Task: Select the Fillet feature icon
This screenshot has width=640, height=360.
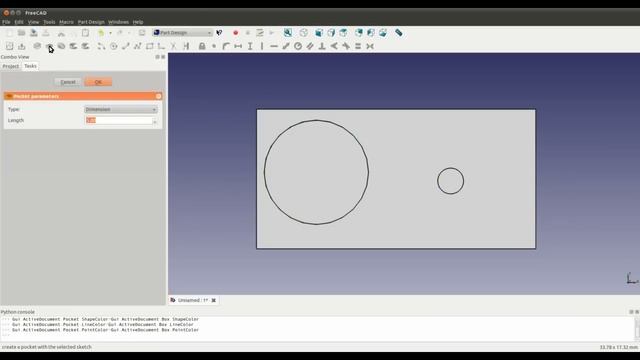Action: pyautogui.click(x=73, y=46)
